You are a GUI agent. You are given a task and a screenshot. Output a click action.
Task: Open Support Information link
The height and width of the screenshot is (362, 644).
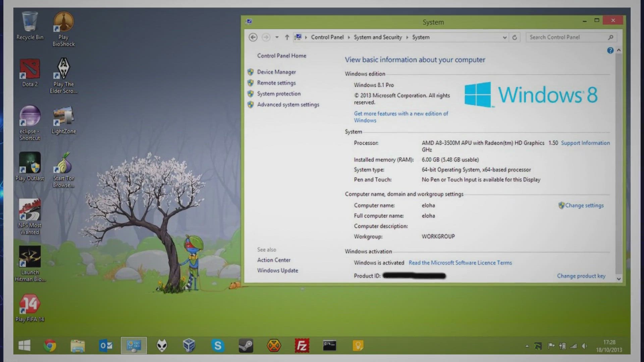(585, 143)
